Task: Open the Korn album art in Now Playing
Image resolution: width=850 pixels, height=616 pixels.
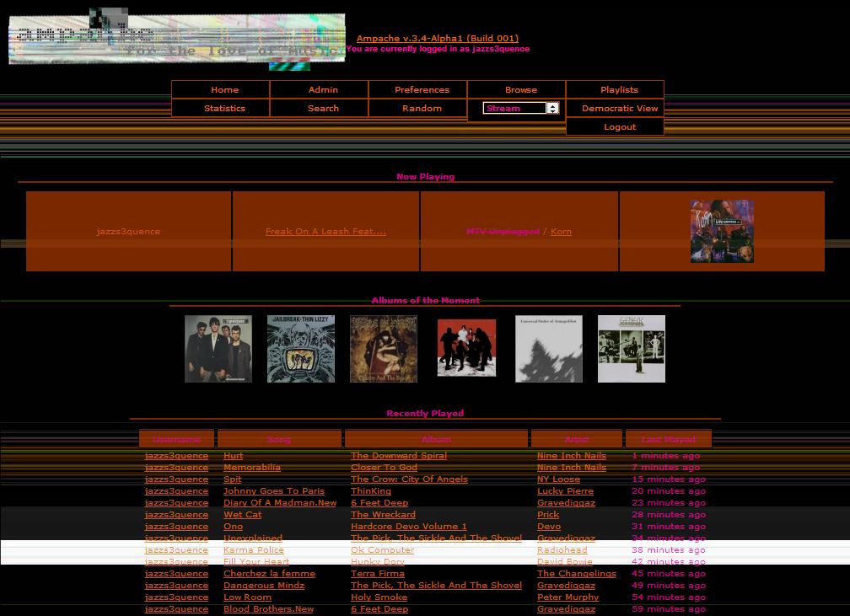Action: 722,232
